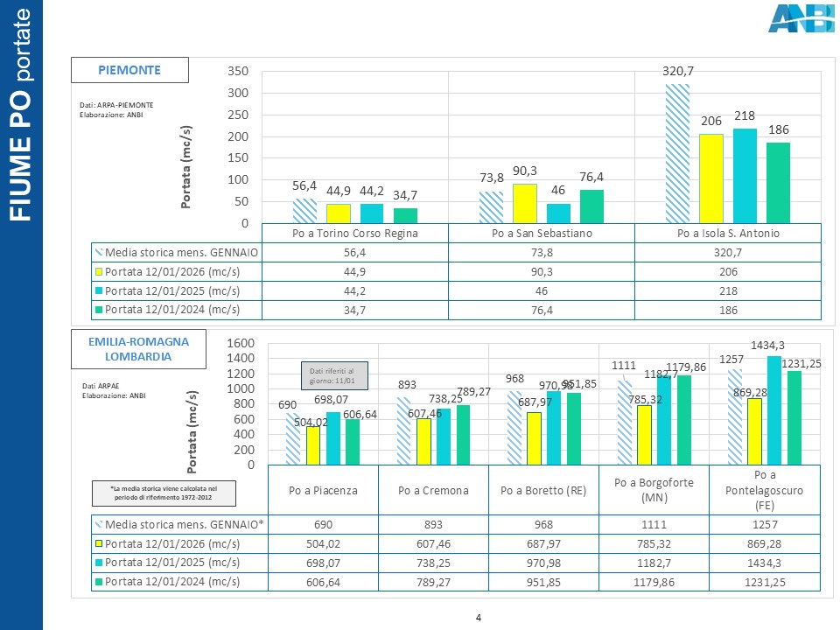Click the page number 4
The height and width of the screenshot is (630, 840).
point(479,618)
